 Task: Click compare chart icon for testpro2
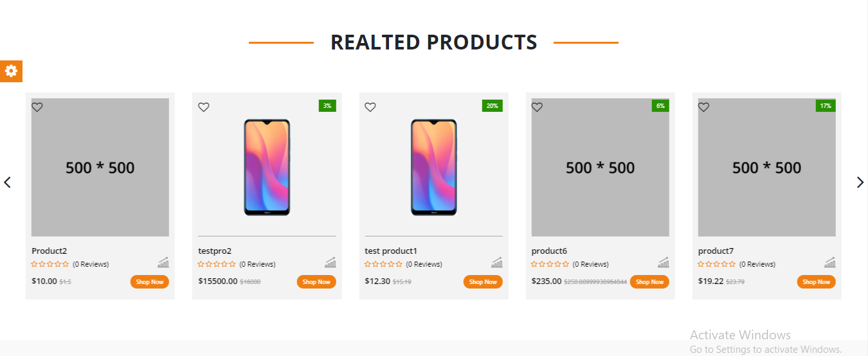[330, 262]
